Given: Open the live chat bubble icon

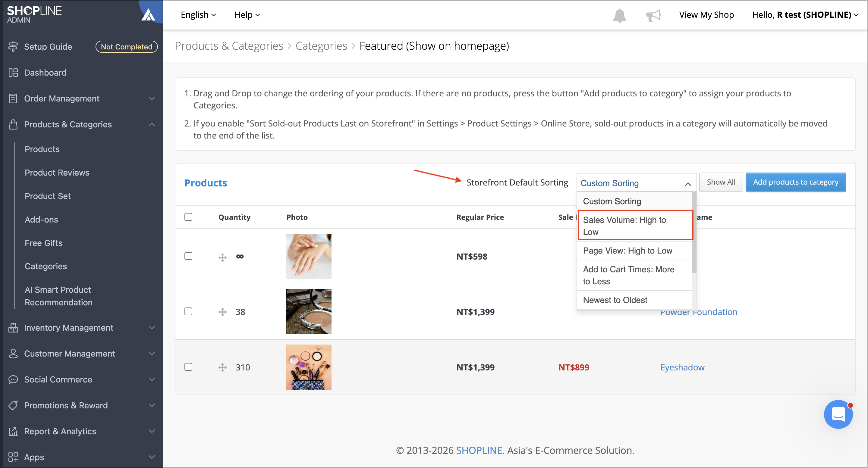Looking at the screenshot, I should point(838,414).
